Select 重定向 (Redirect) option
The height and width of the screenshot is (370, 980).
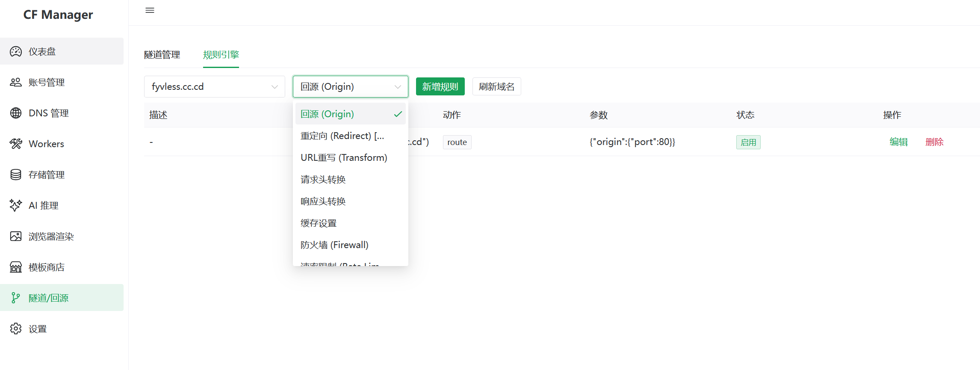pyautogui.click(x=351, y=136)
